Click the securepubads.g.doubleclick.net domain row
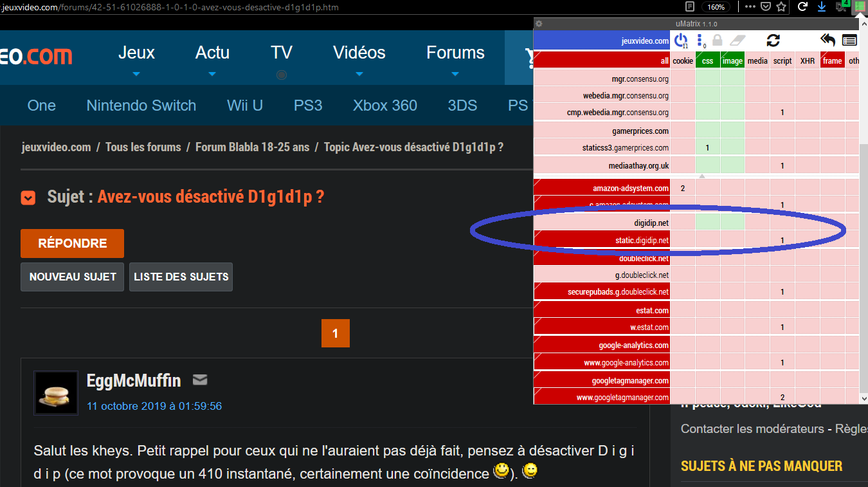The width and height of the screenshot is (868, 487). (602, 291)
